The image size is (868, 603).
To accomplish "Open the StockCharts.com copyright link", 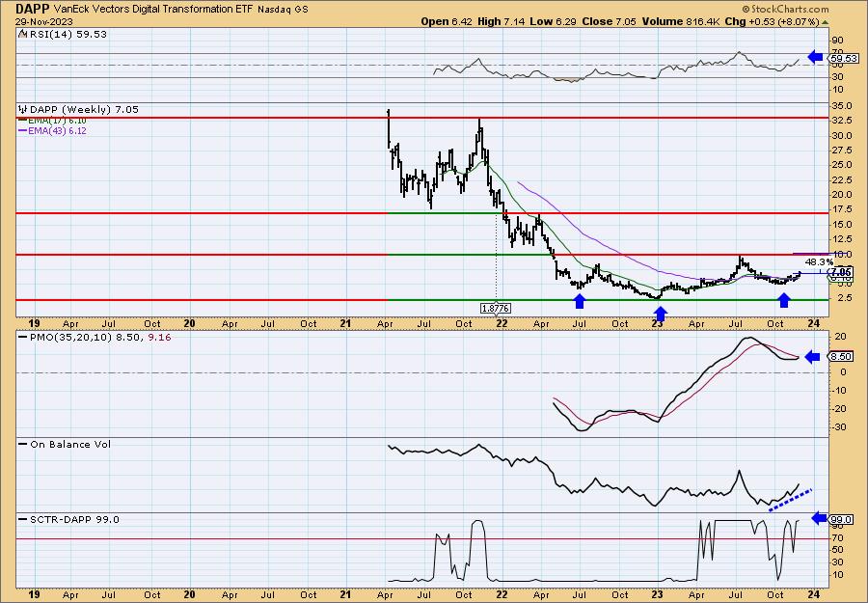I will [785, 9].
